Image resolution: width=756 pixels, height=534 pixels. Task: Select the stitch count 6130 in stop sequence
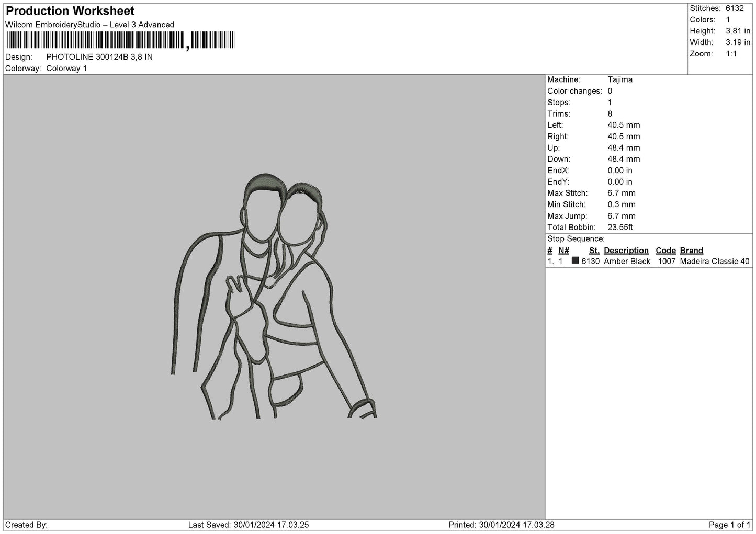click(590, 262)
